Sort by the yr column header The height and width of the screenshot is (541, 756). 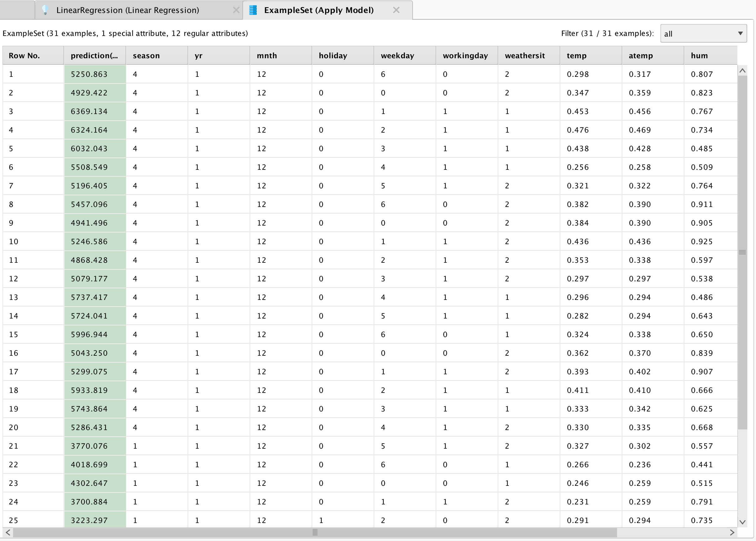tap(219, 55)
